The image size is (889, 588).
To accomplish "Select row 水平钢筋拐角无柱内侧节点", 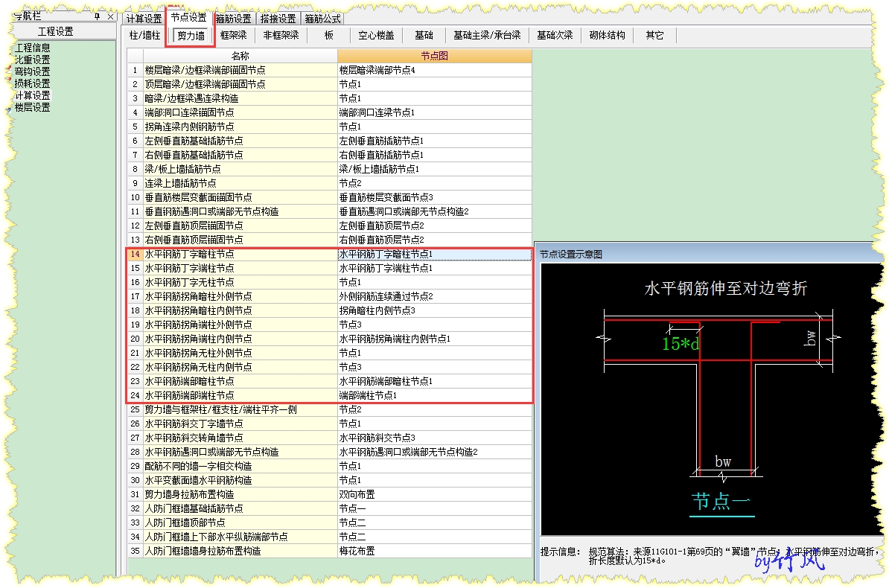I will coord(240,367).
